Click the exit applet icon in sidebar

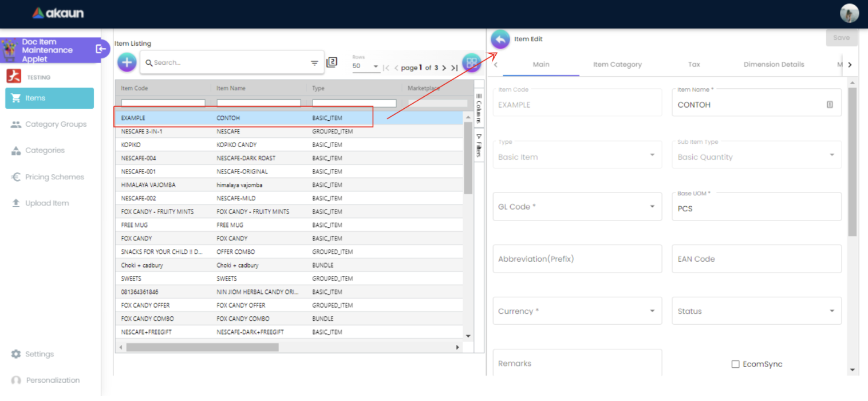101,49
